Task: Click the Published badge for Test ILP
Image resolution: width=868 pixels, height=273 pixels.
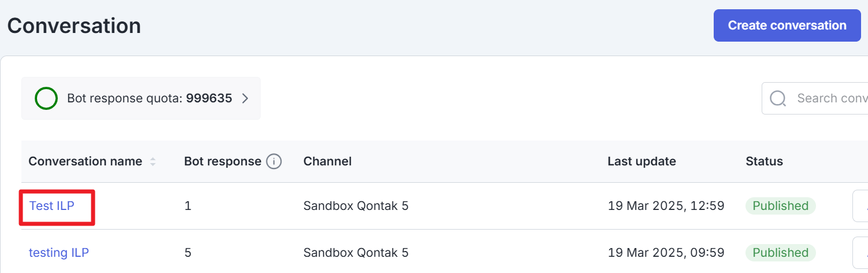Action: click(780, 206)
